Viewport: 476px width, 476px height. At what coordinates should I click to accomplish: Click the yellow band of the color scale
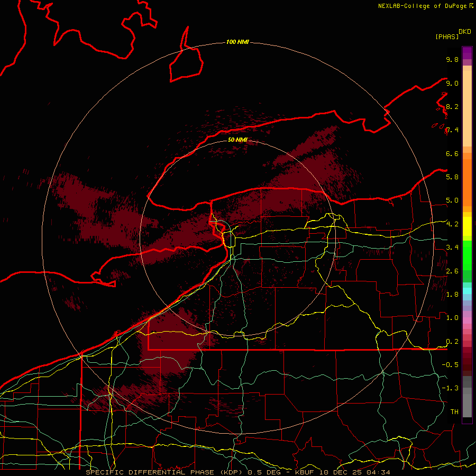(x=467, y=226)
